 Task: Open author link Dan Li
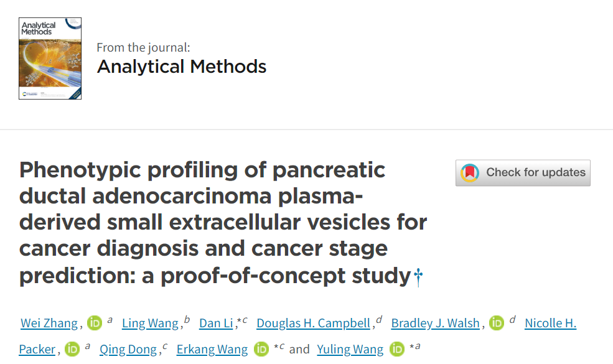coord(216,324)
